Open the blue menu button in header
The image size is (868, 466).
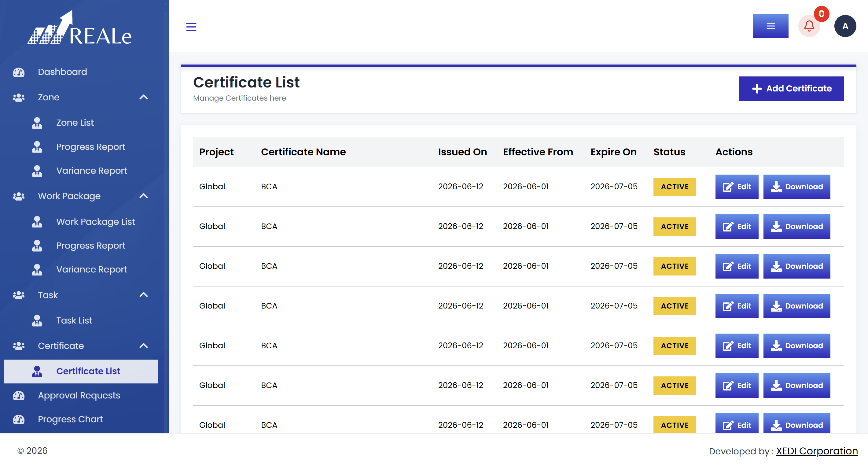pyautogui.click(x=770, y=26)
